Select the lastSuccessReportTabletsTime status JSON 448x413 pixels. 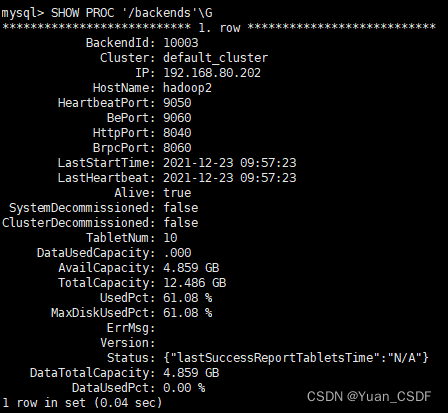(296, 358)
